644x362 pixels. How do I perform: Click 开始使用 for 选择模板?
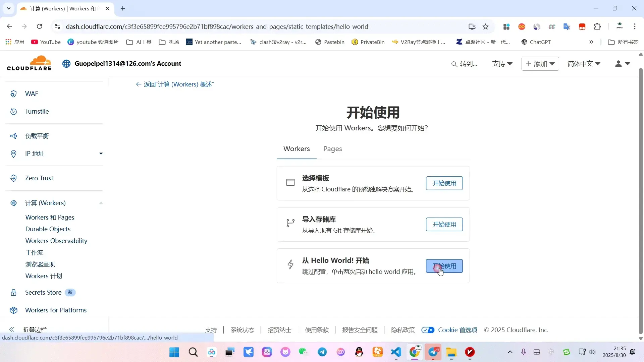pyautogui.click(x=444, y=183)
